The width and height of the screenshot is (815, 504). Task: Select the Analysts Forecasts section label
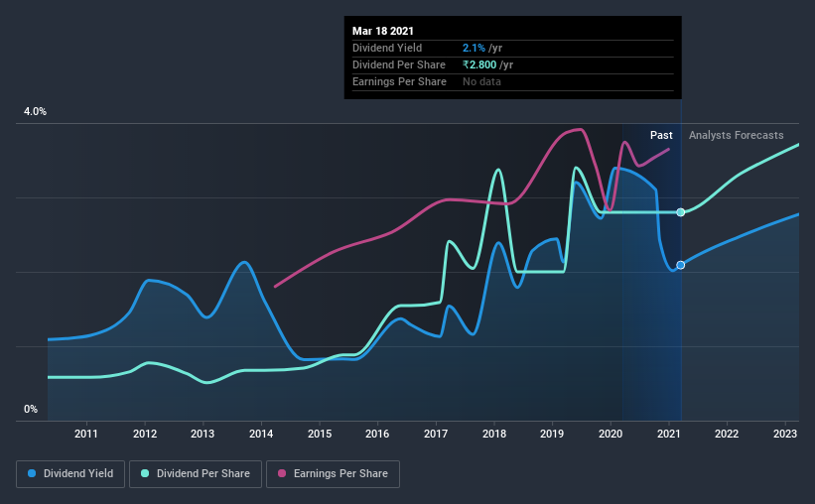pyautogui.click(x=736, y=135)
